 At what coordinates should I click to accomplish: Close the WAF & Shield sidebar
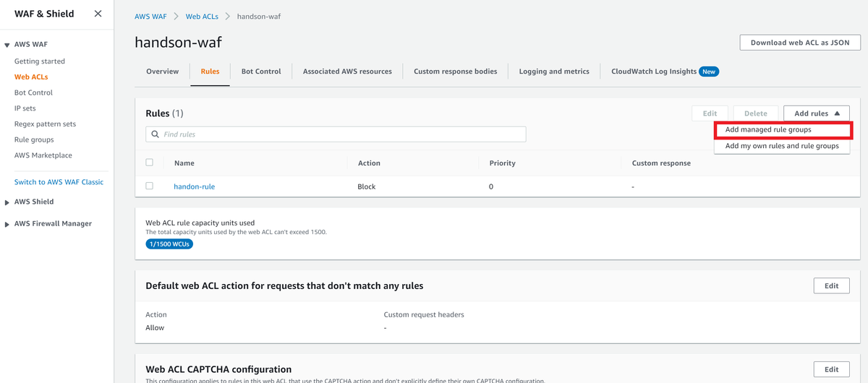(98, 14)
